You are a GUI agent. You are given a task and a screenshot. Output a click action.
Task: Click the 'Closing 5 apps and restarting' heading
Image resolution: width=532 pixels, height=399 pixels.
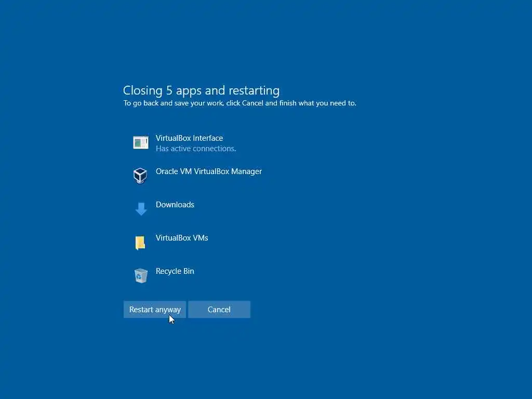click(x=201, y=90)
